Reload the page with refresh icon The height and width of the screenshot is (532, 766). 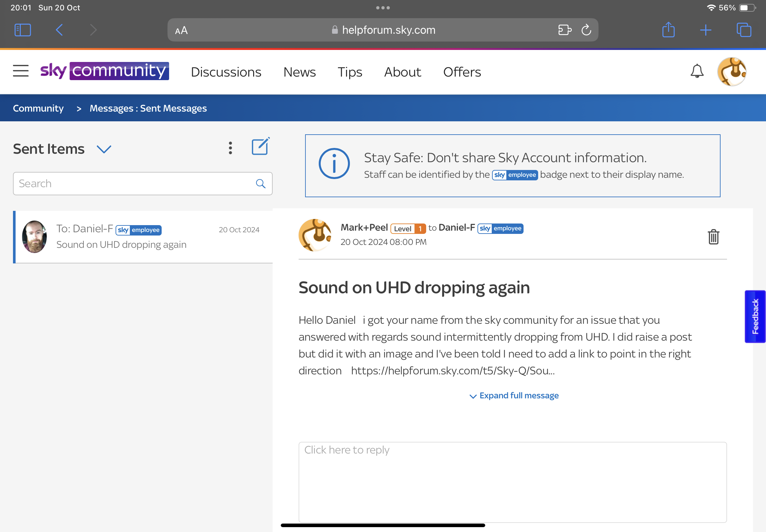coord(586,30)
